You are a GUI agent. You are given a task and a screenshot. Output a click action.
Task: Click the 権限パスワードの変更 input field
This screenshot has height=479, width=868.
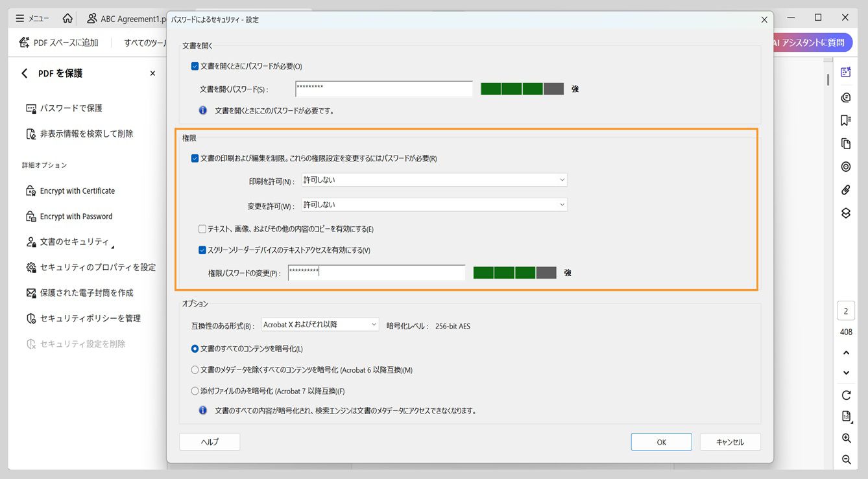376,273
